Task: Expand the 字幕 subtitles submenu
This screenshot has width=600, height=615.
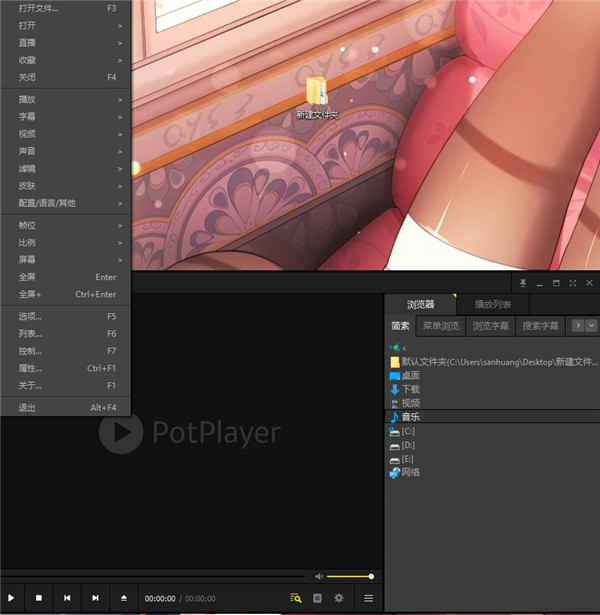Action: click(x=66, y=116)
